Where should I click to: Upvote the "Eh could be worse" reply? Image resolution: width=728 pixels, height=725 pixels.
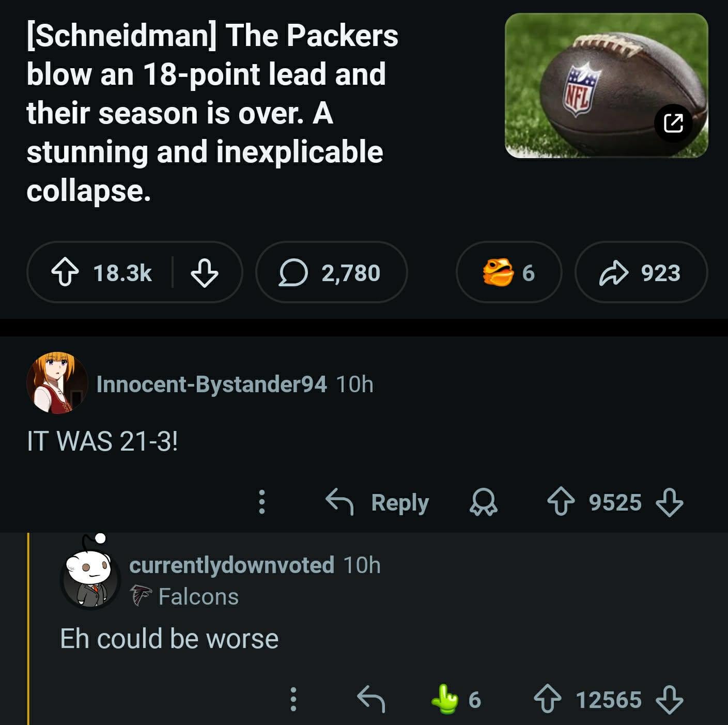point(548,699)
